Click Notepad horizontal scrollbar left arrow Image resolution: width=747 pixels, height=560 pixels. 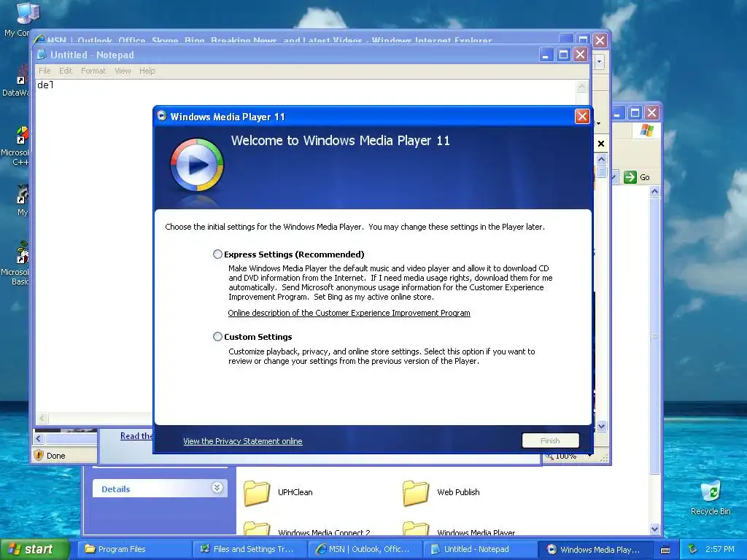(x=42, y=419)
